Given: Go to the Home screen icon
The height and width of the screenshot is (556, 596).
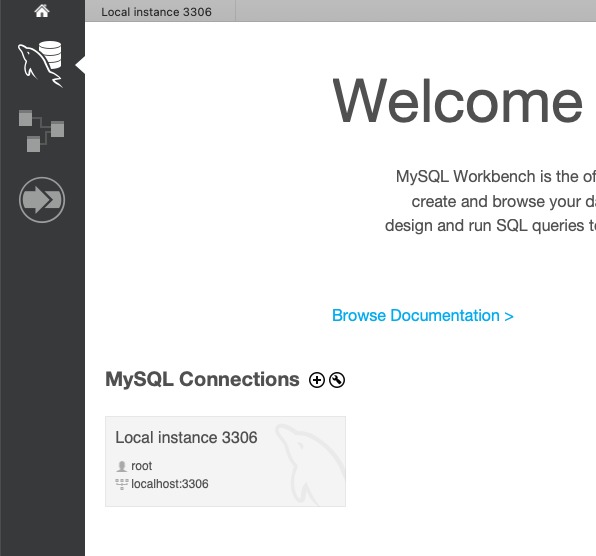Looking at the screenshot, I should pos(42,11).
